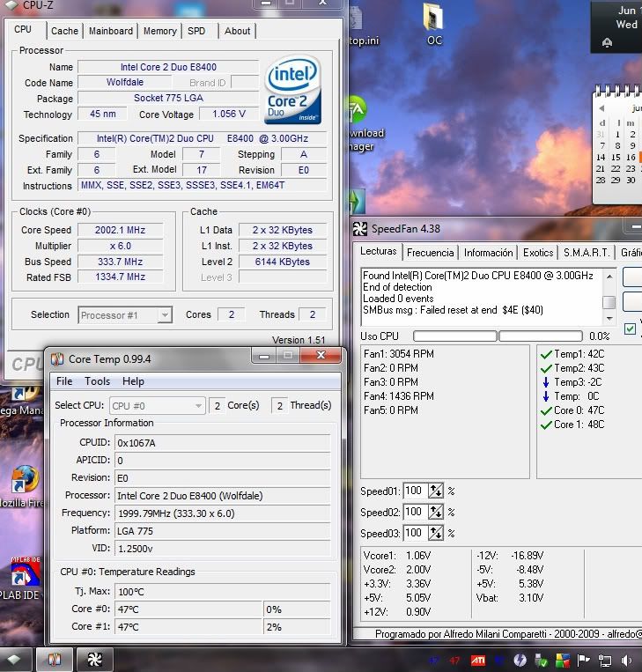The height and width of the screenshot is (672, 642).
Task: Click the Core Speed value 2002.1 MHz
Action: (121, 230)
